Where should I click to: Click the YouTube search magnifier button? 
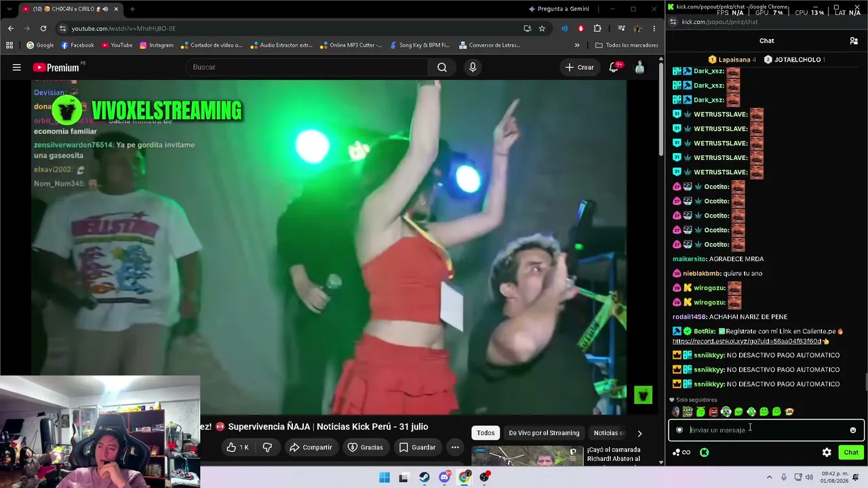coord(442,67)
